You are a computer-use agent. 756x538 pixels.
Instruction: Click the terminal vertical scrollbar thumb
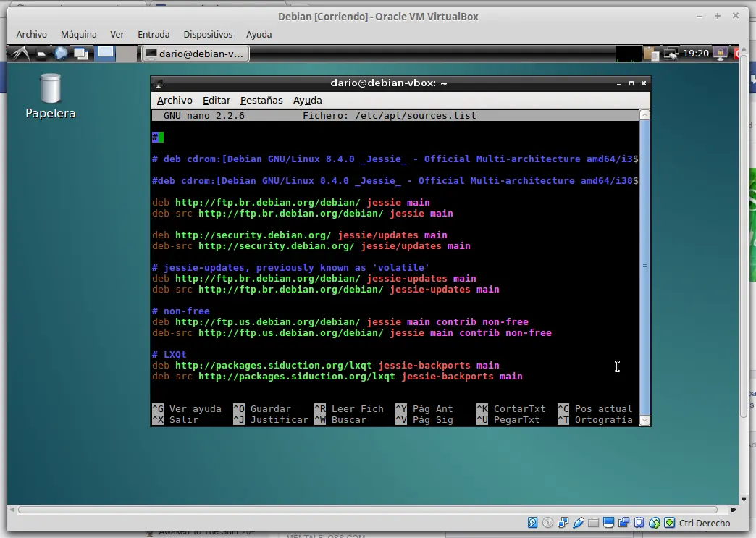click(644, 268)
